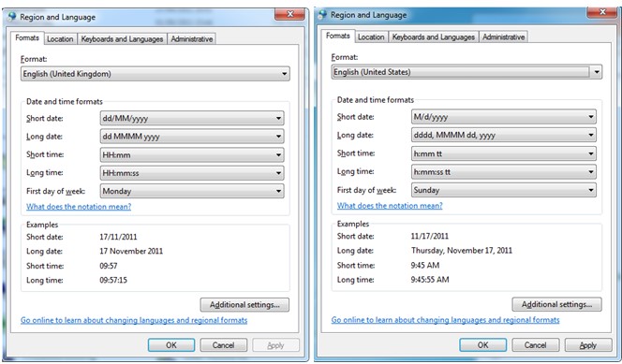Select Administrative tab in left dialog
This screenshot has height=364, width=622.
pyautogui.click(x=192, y=38)
